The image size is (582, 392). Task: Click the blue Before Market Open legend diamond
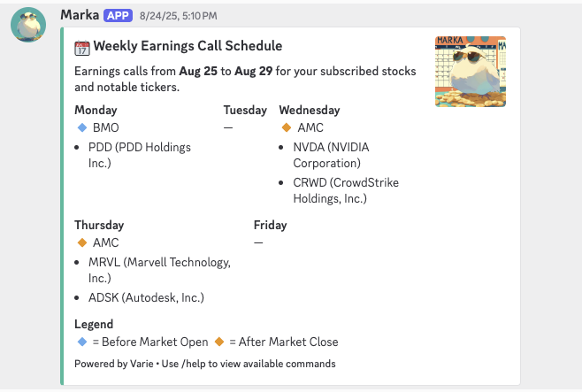pos(82,342)
